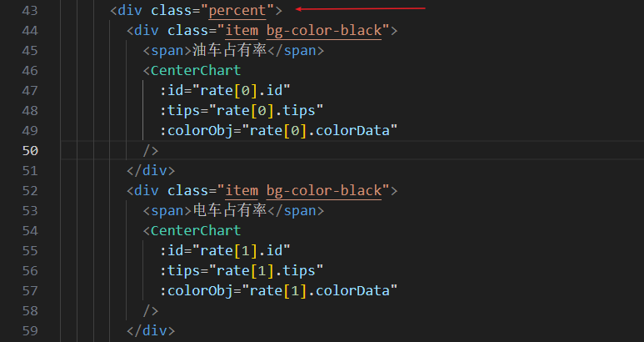Click line number 43 in the gutter
Screen dimensions: 644x342
[30, 11]
